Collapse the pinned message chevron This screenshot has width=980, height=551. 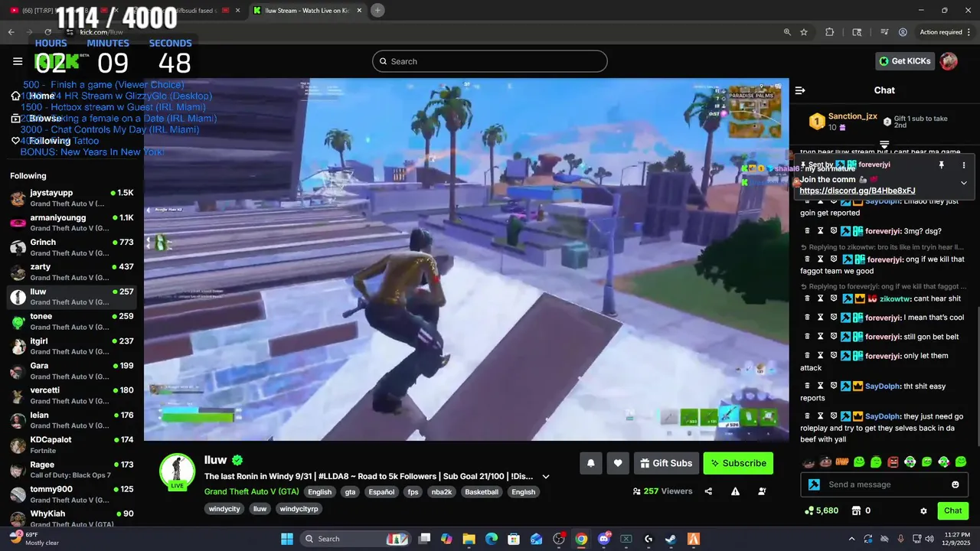click(964, 183)
